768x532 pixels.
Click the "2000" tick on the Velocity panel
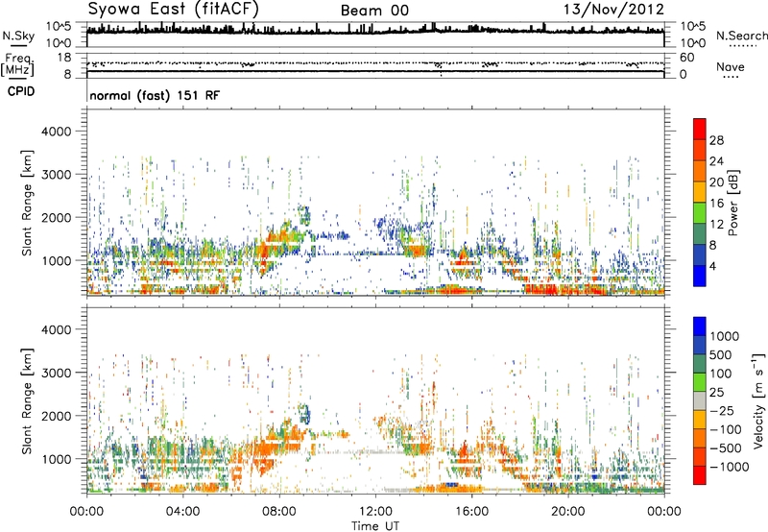[57, 416]
